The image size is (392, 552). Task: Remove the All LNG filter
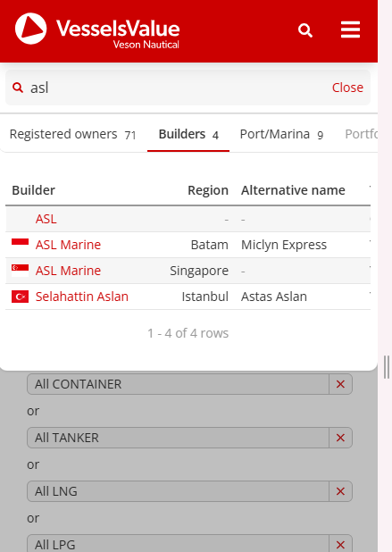tap(340, 491)
